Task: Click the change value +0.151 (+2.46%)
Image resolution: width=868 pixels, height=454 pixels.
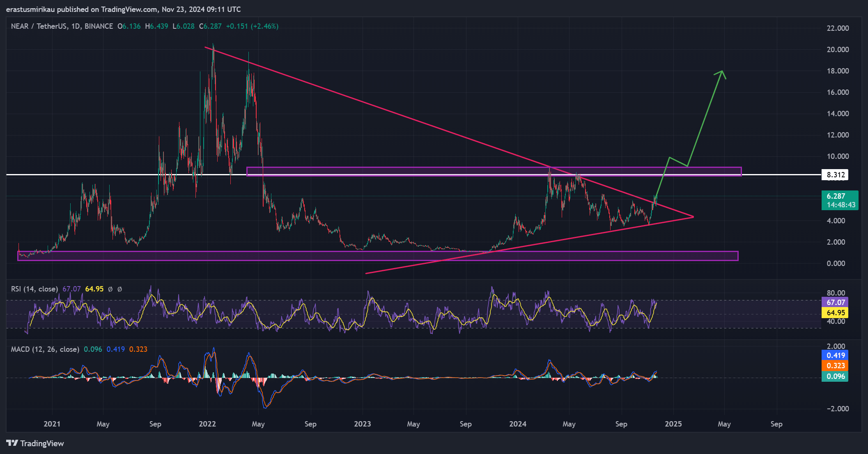Action: pos(252,26)
